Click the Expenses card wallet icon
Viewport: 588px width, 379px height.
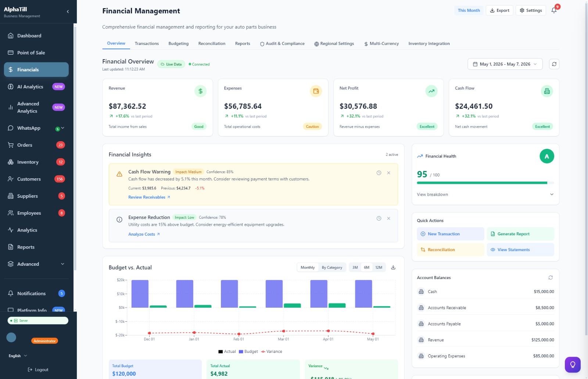[316, 91]
